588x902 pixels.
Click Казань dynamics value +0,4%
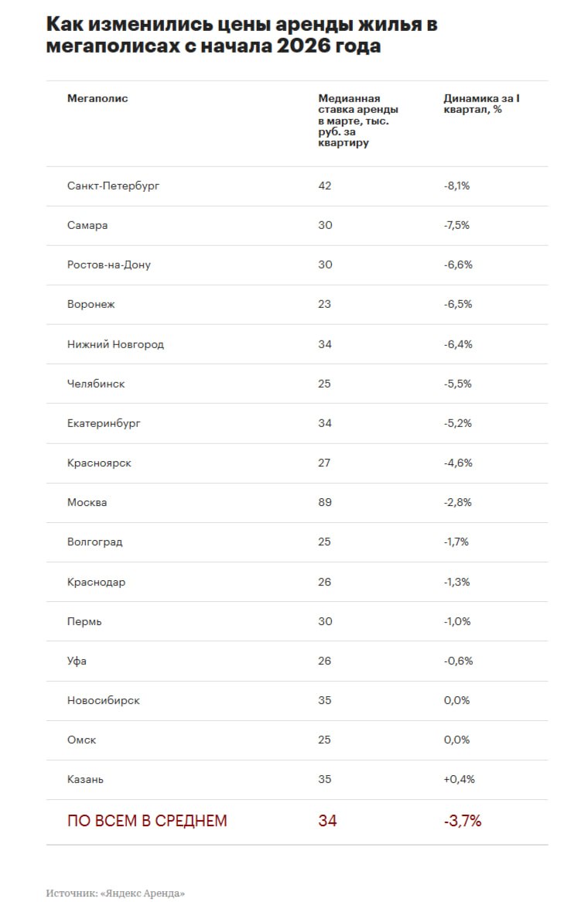[x=459, y=779]
